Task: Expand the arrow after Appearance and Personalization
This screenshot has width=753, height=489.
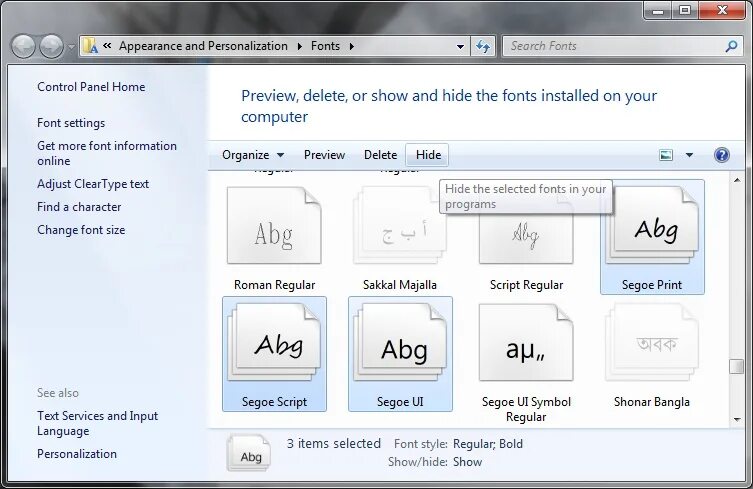Action: point(300,47)
